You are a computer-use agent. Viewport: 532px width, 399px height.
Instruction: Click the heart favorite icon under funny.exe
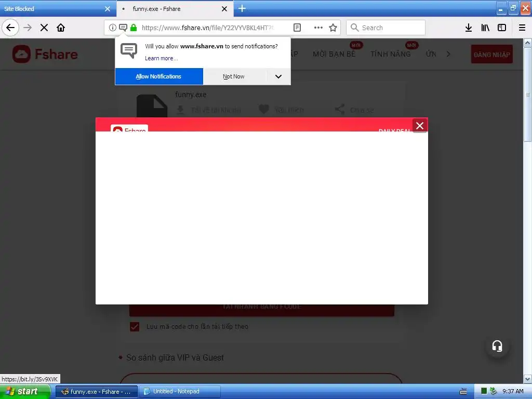pos(263,109)
